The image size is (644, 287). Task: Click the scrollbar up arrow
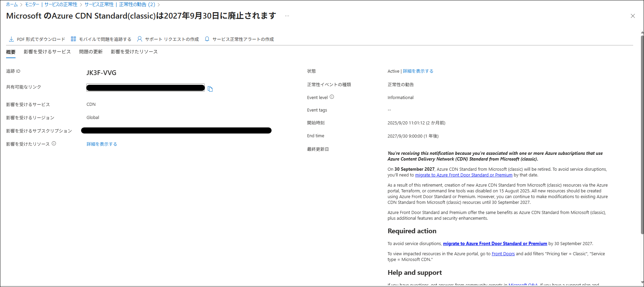click(642, 32)
